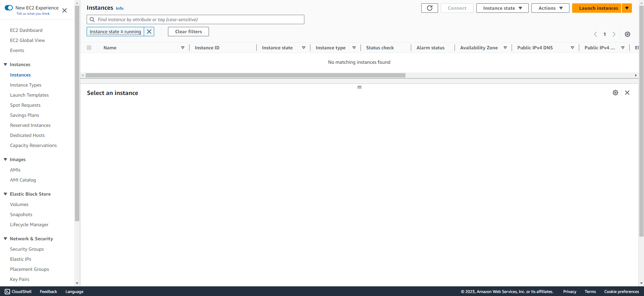Click the Instance state = running filter token
The height and width of the screenshot is (296, 644).
pyautogui.click(x=115, y=32)
